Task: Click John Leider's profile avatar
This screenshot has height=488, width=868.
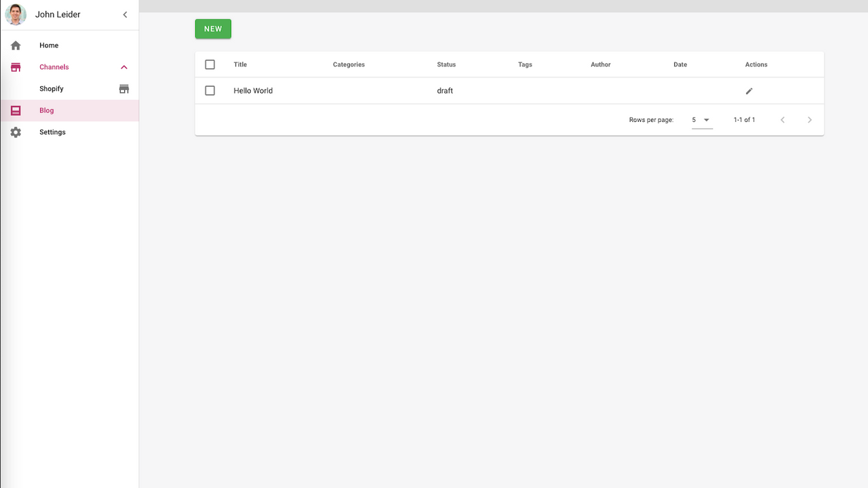Action: pos(15,14)
